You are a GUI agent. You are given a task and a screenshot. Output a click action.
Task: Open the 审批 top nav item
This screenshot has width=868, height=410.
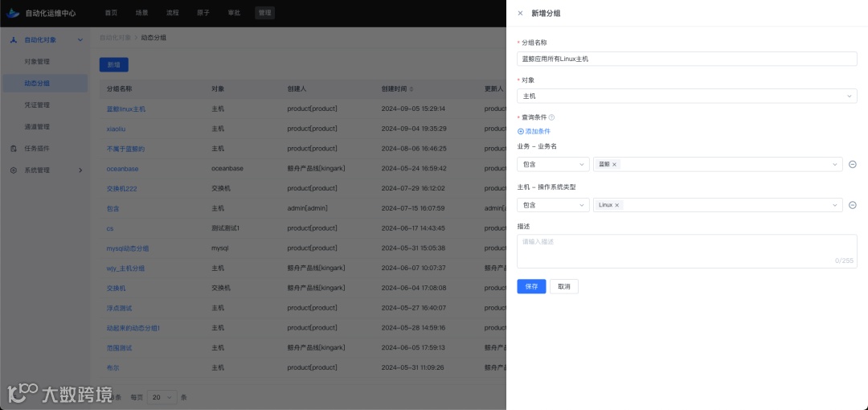click(x=234, y=13)
